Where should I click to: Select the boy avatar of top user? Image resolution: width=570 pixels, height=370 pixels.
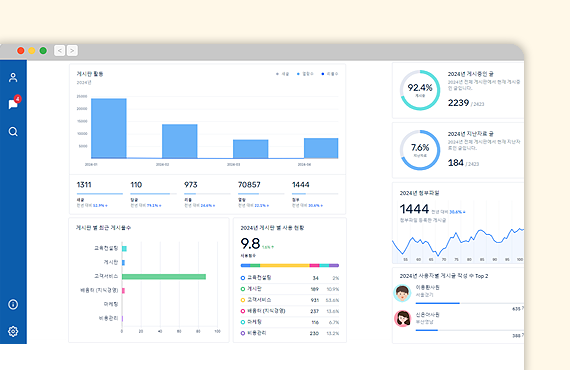pos(402,293)
